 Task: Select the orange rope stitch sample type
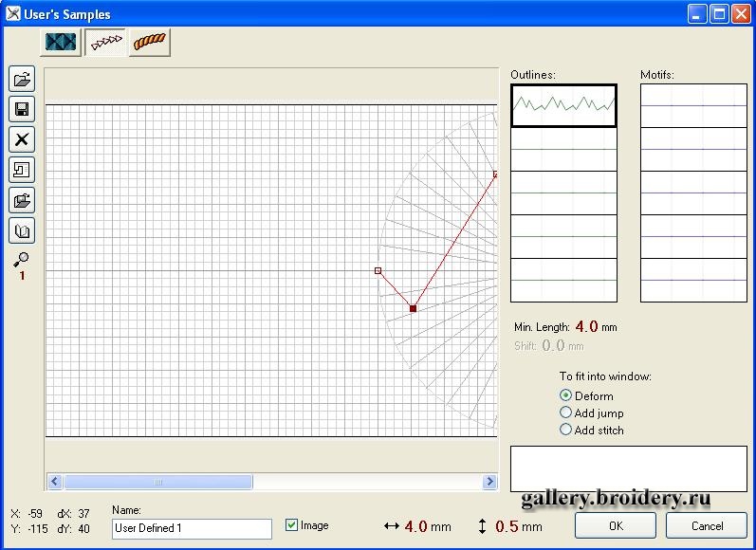149,43
